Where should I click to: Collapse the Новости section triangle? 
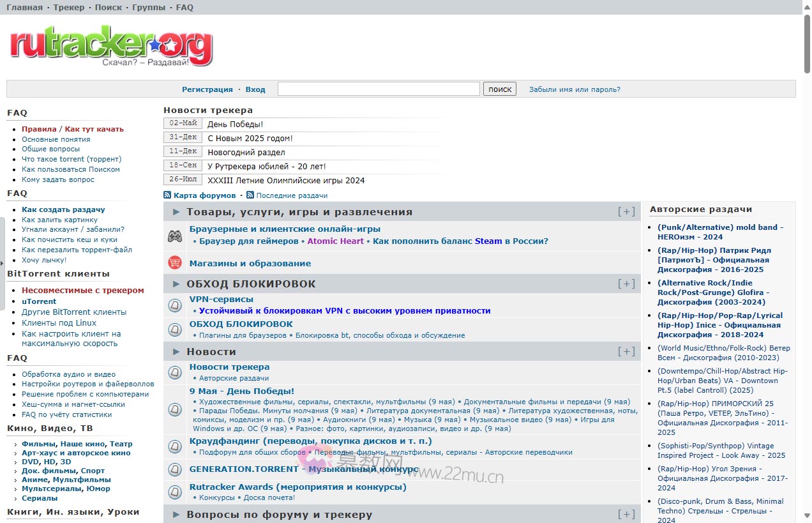(176, 351)
